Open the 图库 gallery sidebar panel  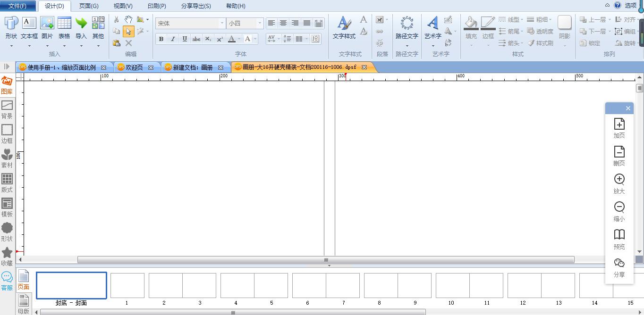[x=7, y=85]
